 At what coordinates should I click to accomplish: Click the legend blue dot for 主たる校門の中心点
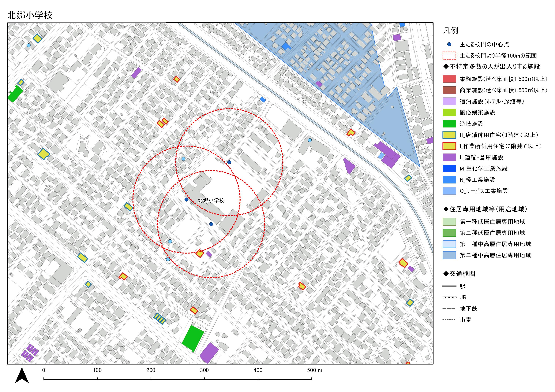[x=449, y=44]
